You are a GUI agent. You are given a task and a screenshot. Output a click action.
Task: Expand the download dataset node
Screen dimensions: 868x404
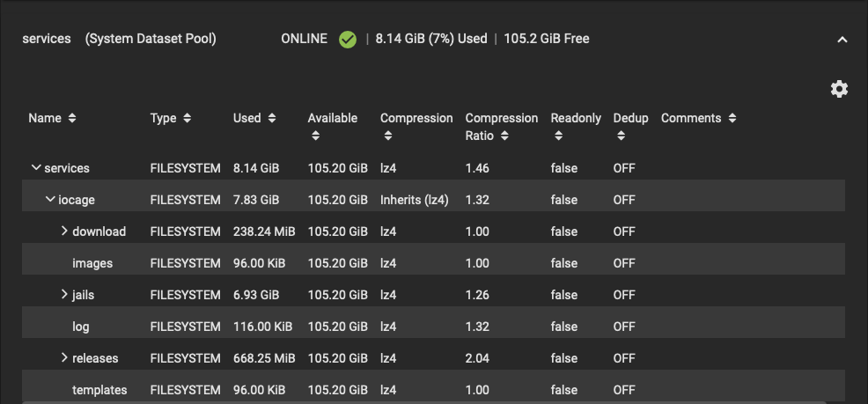[x=64, y=231]
